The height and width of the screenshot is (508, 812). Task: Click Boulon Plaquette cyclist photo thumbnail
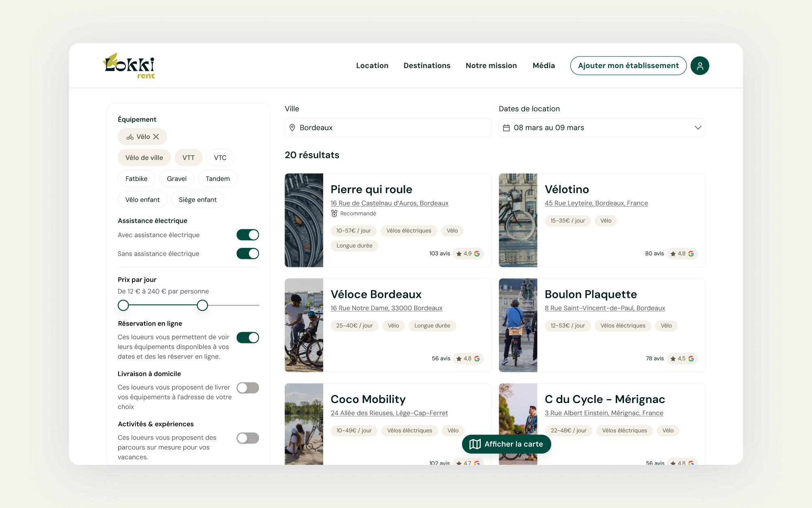[518, 325]
